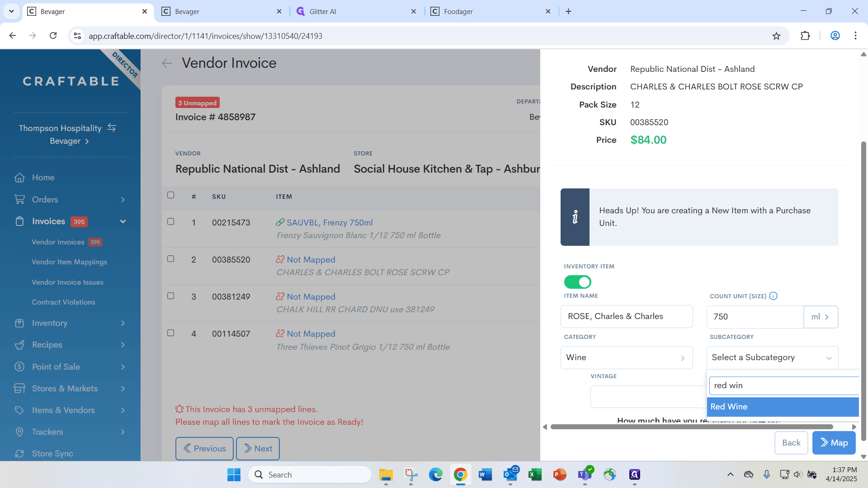Image resolution: width=868 pixels, height=488 pixels.
Task: Click the Items & Vendors tag icon
Action: (x=19, y=410)
